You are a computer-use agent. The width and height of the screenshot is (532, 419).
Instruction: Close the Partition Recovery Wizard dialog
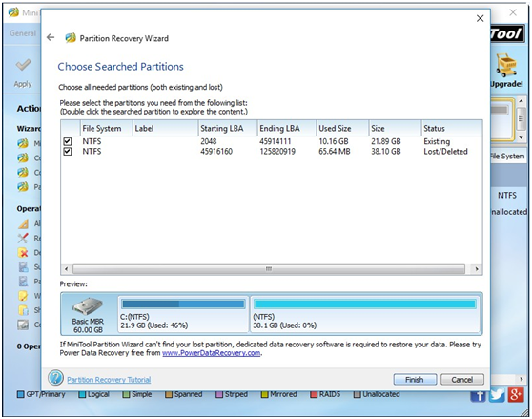coord(480,18)
